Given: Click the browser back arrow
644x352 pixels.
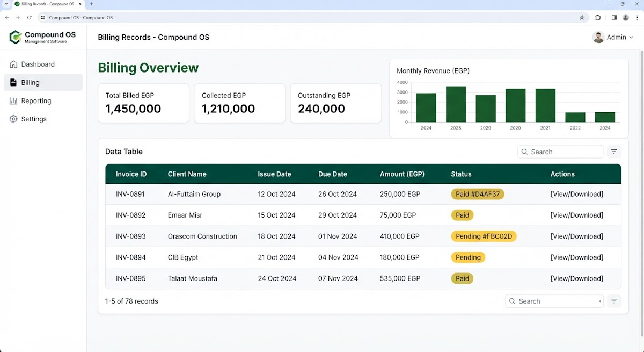Looking at the screenshot, I should 6,17.
